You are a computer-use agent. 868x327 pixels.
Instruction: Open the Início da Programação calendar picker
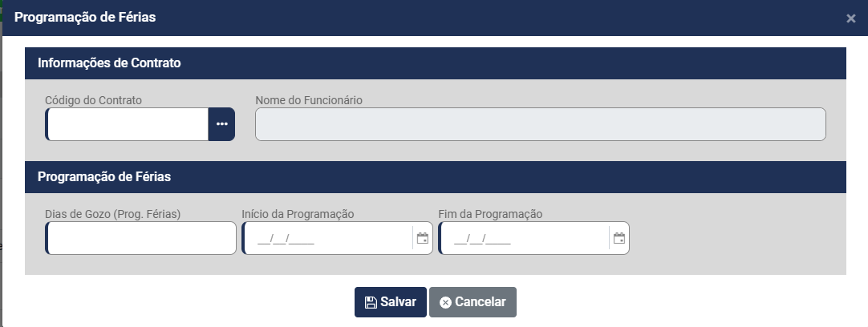click(x=422, y=238)
